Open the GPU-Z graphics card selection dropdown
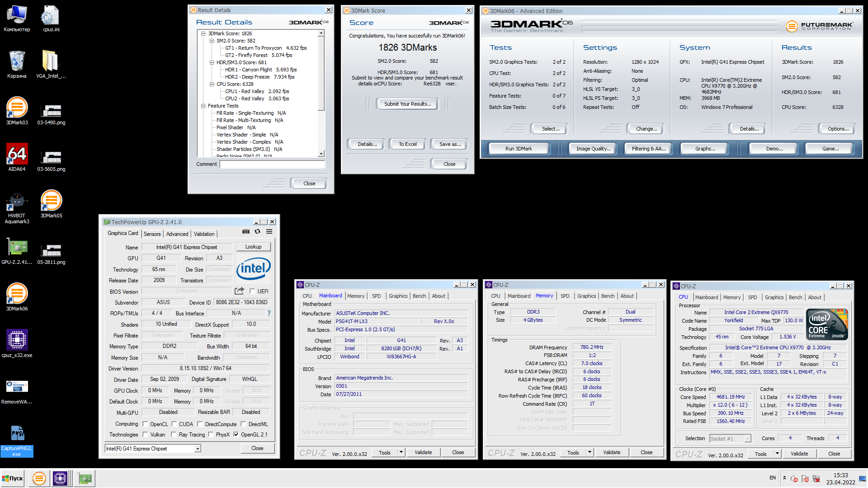 (198, 449)
